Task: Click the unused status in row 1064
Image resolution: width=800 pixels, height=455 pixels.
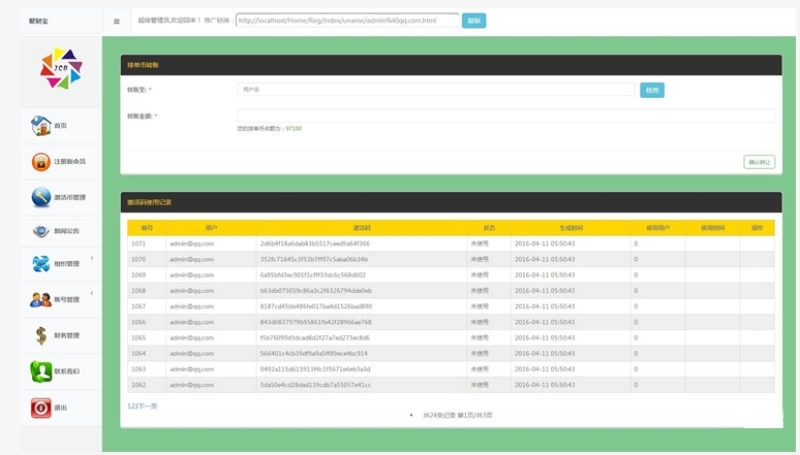Action: click(x=480, y=353)
